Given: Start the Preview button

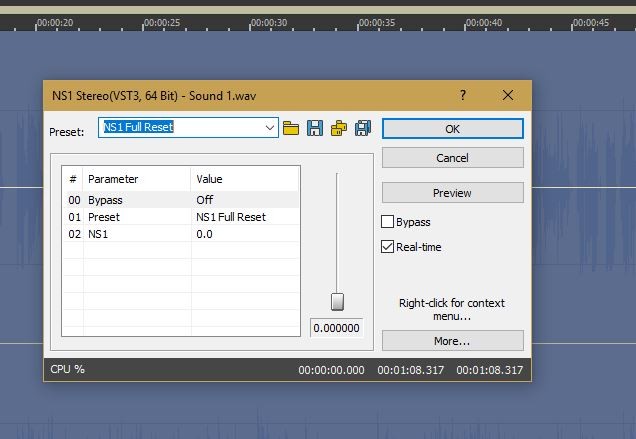Looking at the screenshot, I should [453, 193].
